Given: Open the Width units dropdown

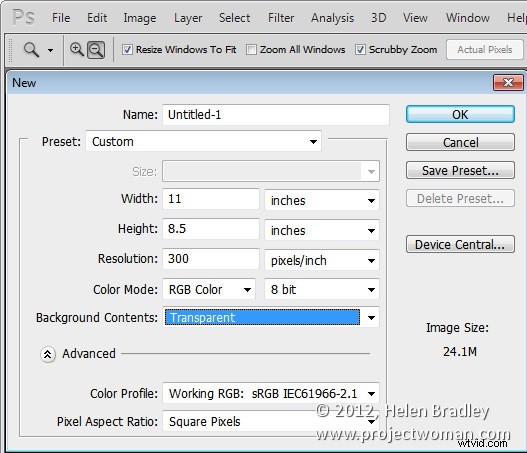Looking at the screenshot, I should [322, 200].
